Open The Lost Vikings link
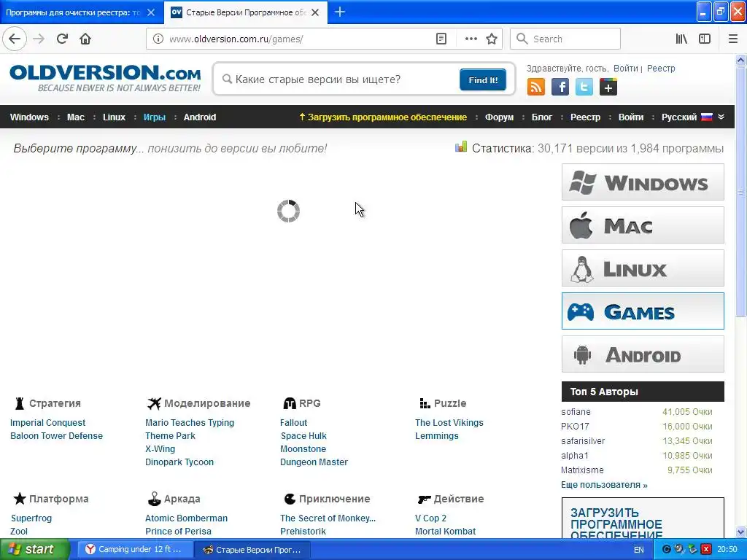 449,422
